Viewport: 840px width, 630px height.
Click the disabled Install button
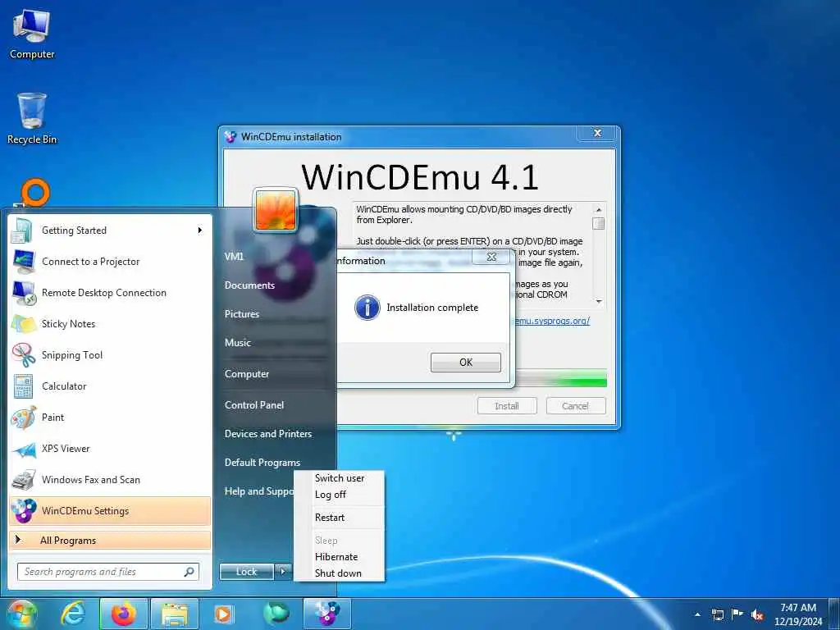[507, 406]
